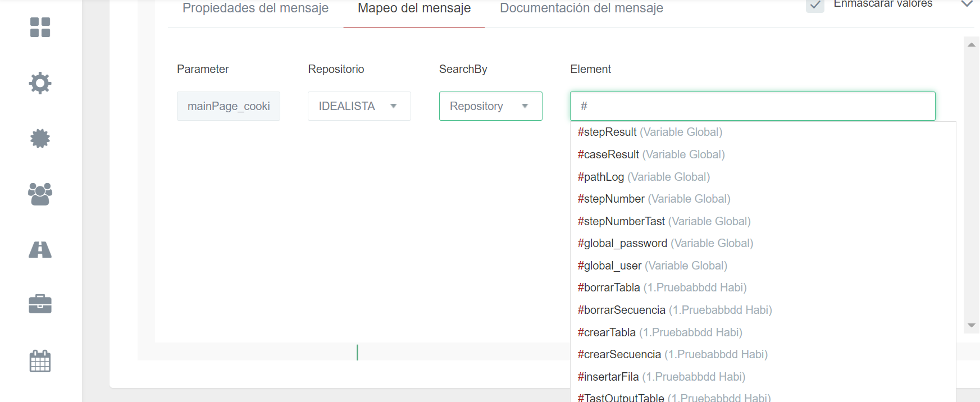Image resolution: width=980 pixels, height=402 pixels.
Task: Click the road icon in sidebar
Action: [x=40, y=249]
